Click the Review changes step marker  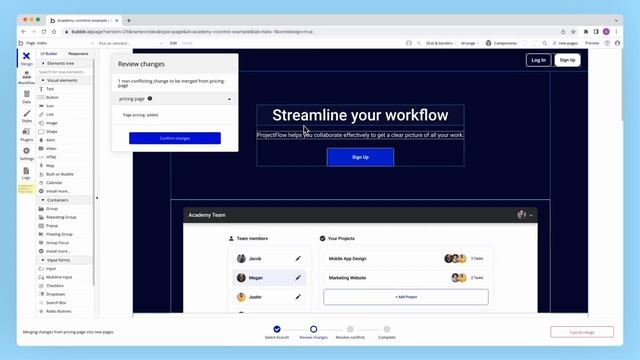313,329
